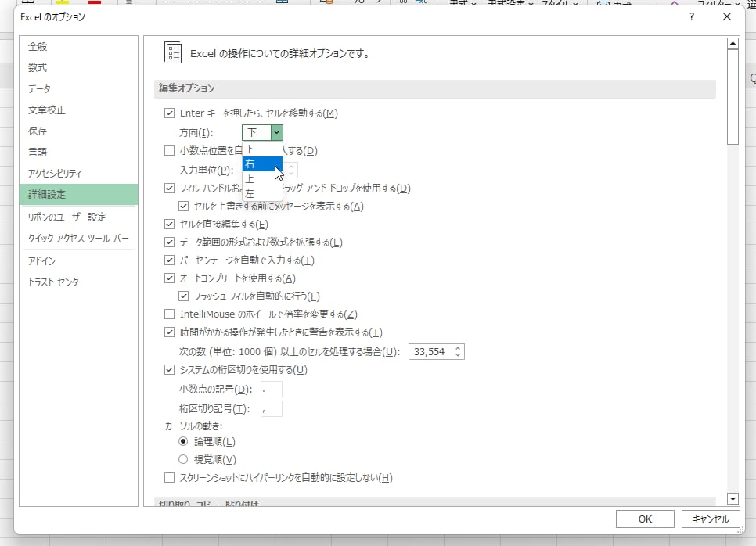Decrease the cell threshold with down spinner
Viewport: 756px width, 546px height.
click(458, 355)
